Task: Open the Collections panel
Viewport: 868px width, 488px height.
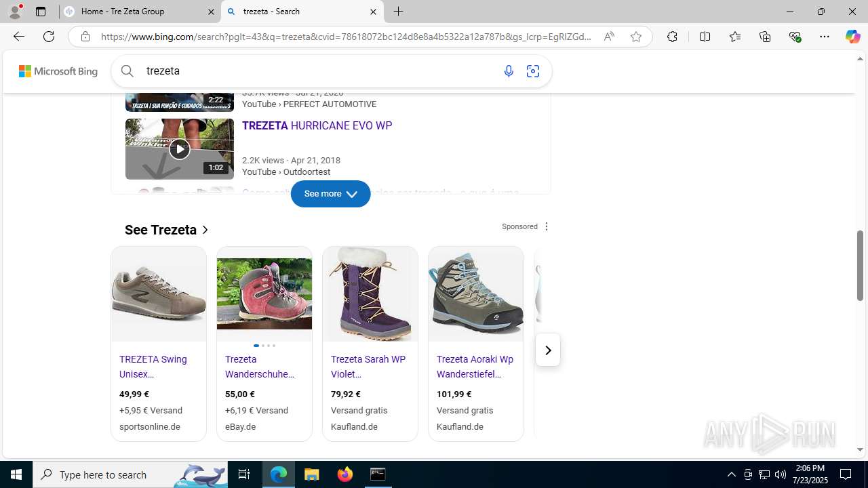Action: (765, 37)
